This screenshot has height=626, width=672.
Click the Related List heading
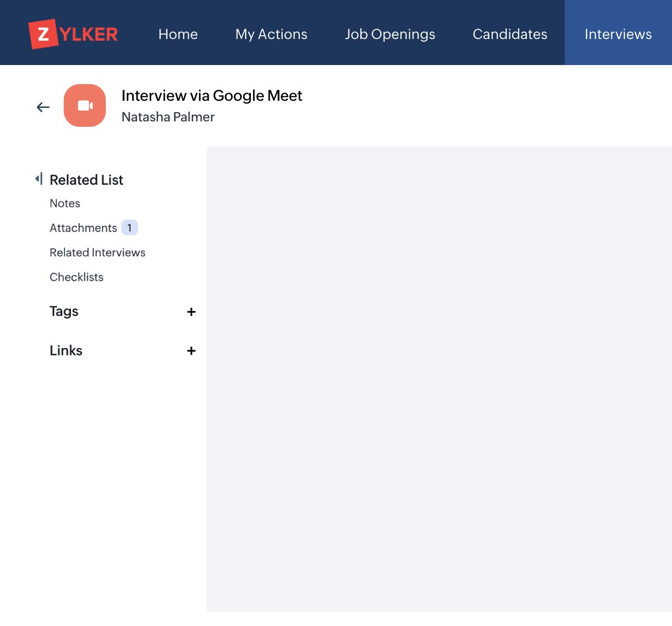[x=87, y=180]
